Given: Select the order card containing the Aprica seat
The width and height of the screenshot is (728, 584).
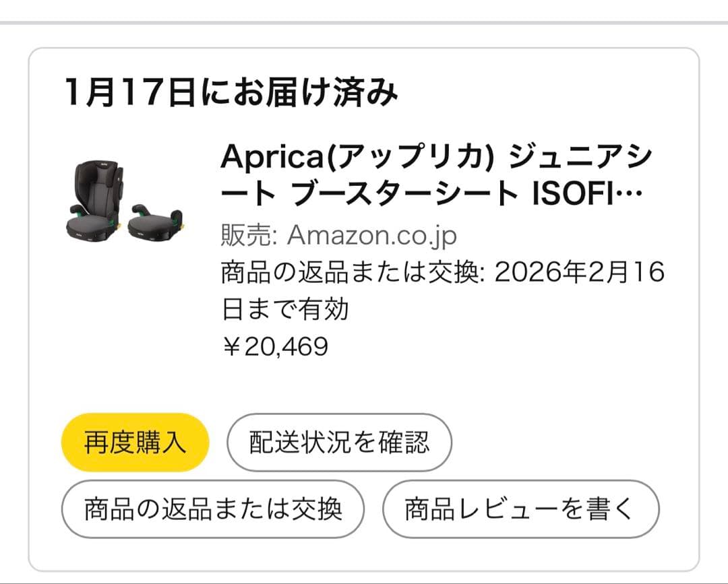Looking at the screenshot, I should pos(364,290).
